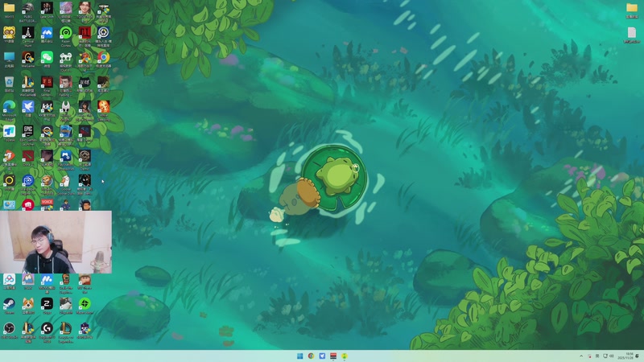The height and width of the screenshot is (362, 644).
Task: Open the PlayStation Accessories shortcut
Action: point(66,157)
